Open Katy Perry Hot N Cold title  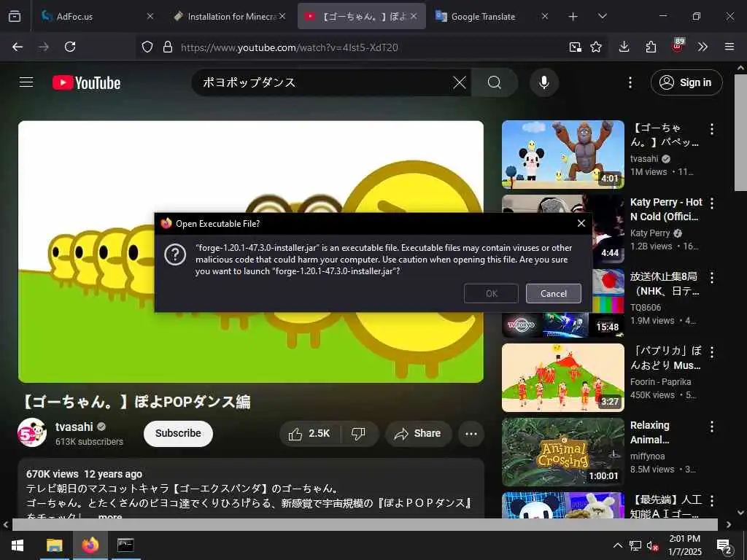pos(665,209)
